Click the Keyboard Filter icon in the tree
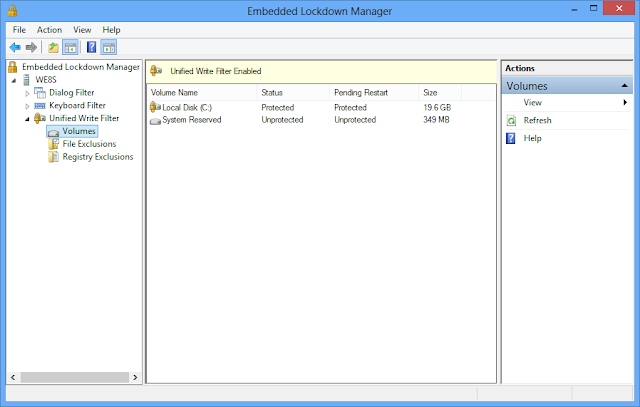Screen dimensions: 640x407 coord(40,106)
